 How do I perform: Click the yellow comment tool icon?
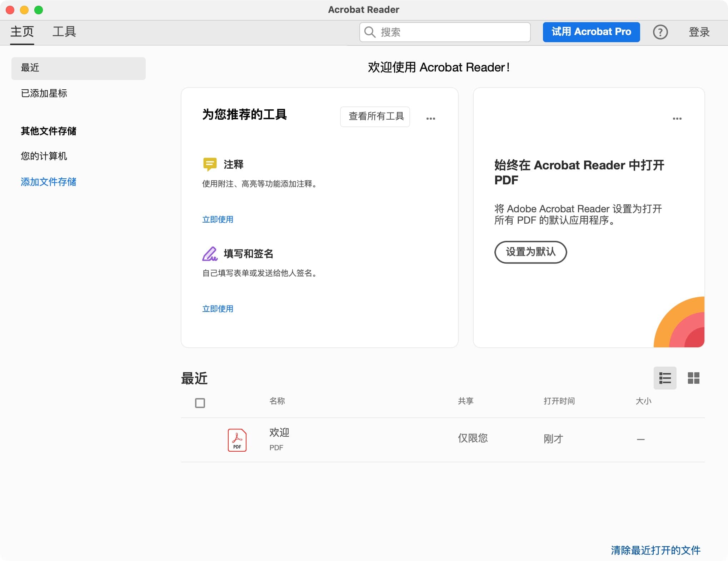click(x=210, y=164)
